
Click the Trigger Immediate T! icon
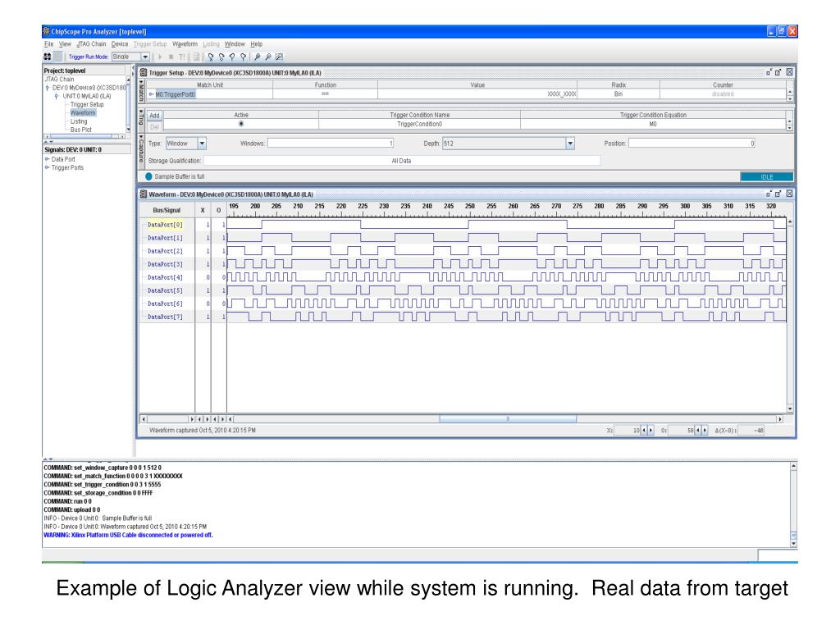182,57
